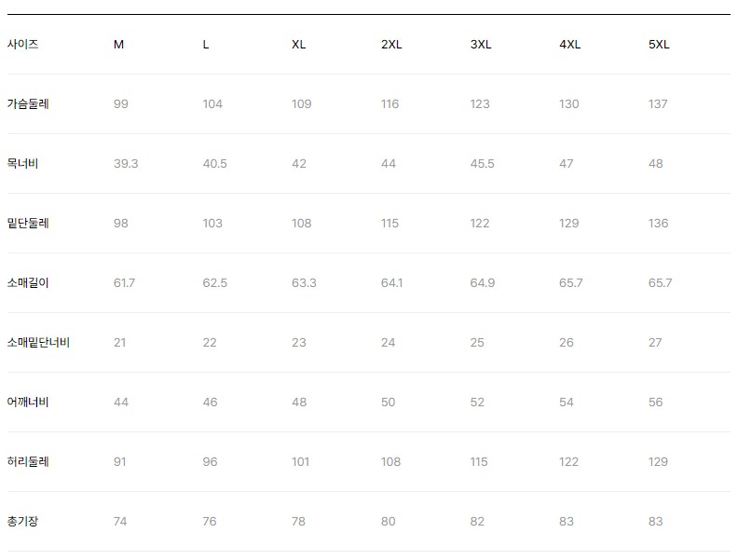This screenshot has width=738, height=560.
Task: Click the 어깨너비 row label
Action: click(x=28, y=402)
